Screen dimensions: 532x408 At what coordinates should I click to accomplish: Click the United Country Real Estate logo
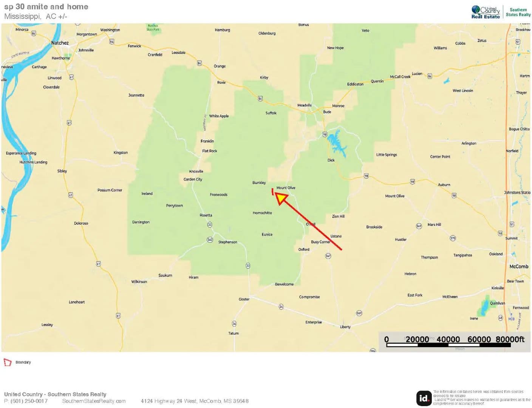click(486, 12)
